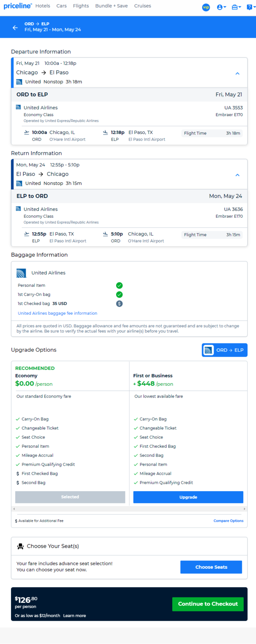Image resolution: width=256 pixels, height=644 pixels.
Task: Open the trips briefcase dropdown
Action: (236, 7)
